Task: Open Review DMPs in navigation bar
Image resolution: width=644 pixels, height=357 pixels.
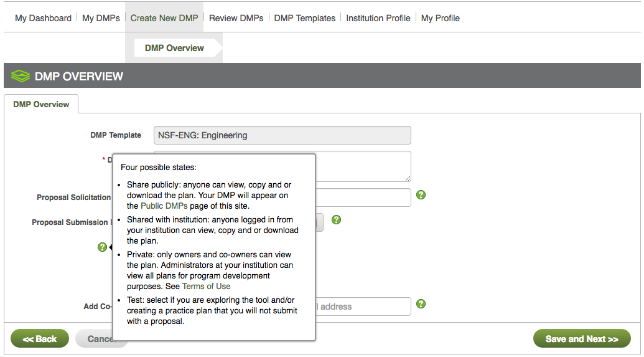Action: (236, 18)
